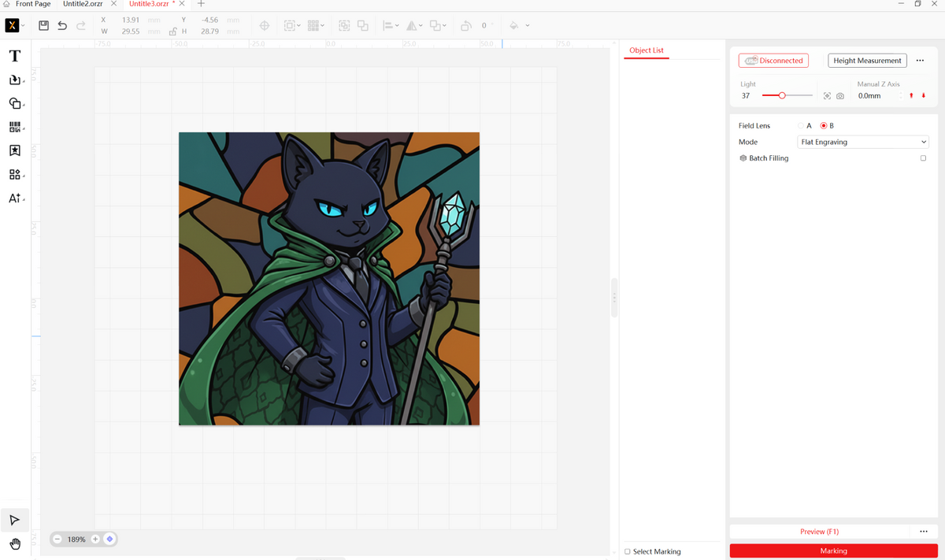Activate the Hand pan tool
This screenshot has height=560, width=945.
(14, 543)
